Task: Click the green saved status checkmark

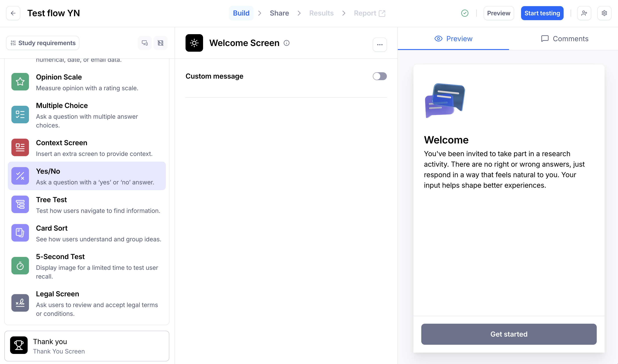Action: [x=464, y=13]
